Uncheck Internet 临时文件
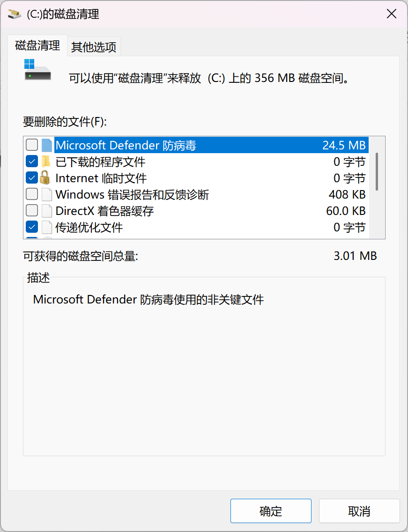The height and width of the screenshot is (532, 408). (31, 177)
